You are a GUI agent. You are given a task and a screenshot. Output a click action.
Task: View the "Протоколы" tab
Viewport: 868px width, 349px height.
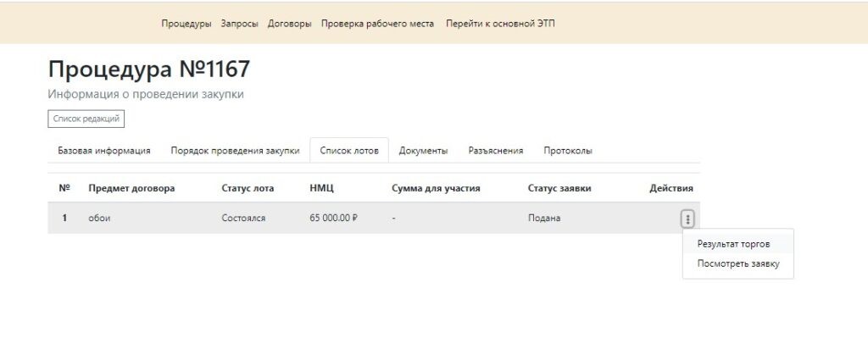pyautogui.click(x=568, y=151)
